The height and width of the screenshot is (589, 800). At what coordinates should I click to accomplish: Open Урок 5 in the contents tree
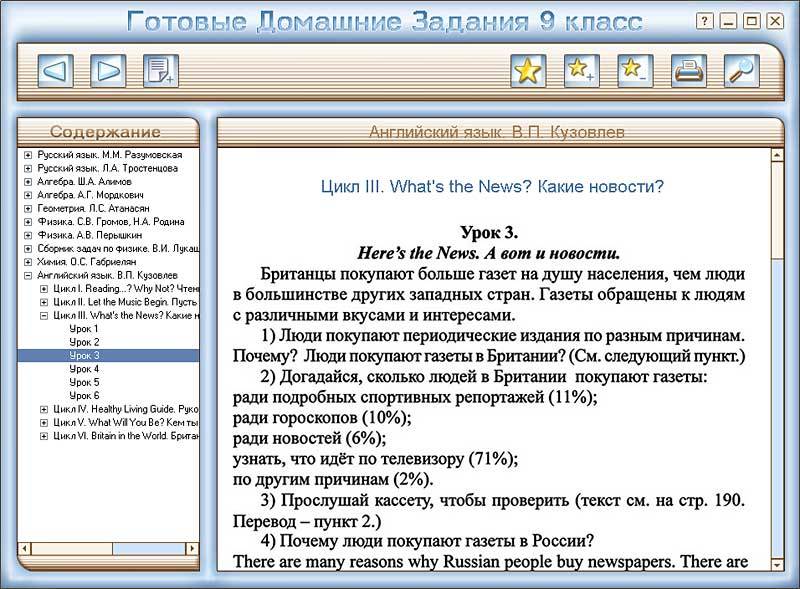84,382
